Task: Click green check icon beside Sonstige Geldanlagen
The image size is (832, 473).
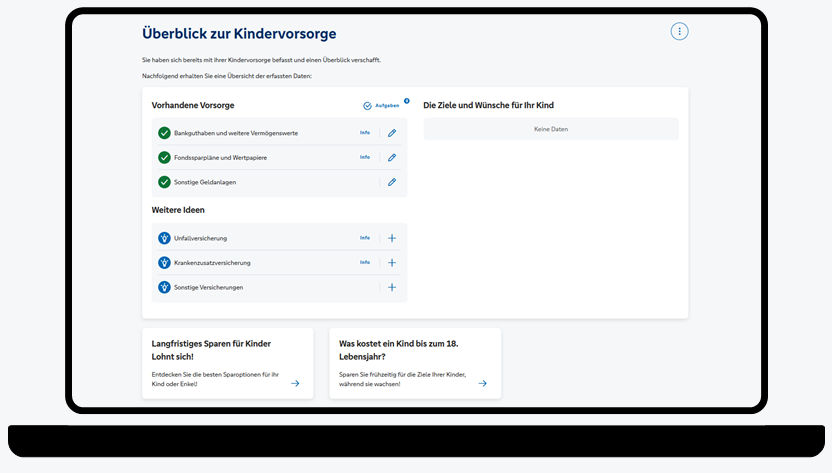Action: coord(164,182)
